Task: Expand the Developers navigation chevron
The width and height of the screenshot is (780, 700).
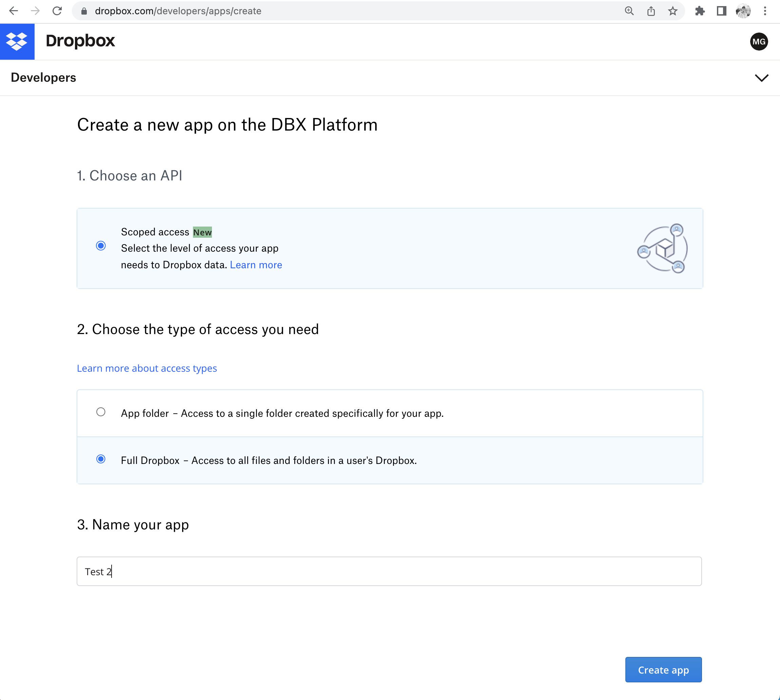Action: coord(761,78)
